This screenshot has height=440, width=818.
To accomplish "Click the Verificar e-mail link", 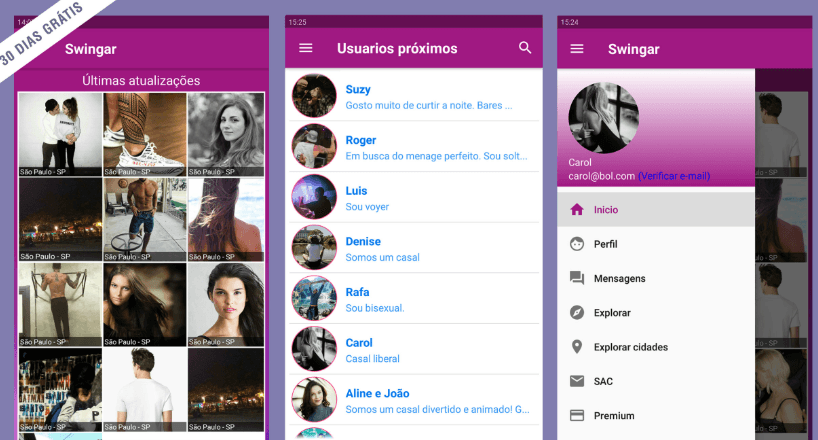I will click(x=673, y=176).
